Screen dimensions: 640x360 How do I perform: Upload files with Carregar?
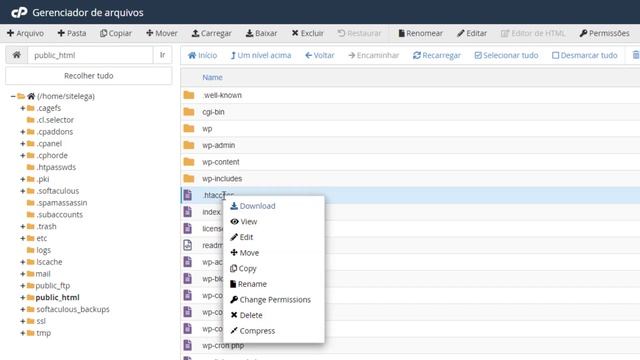[211, 33]
